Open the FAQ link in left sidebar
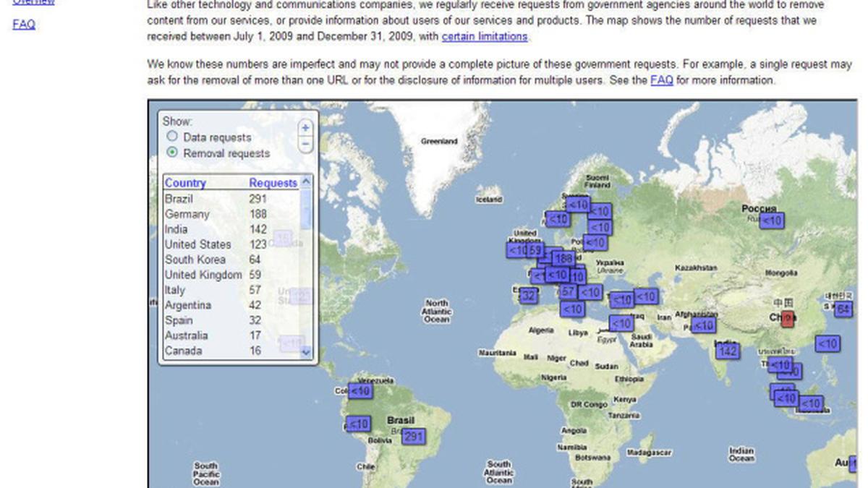Viewport: 868px width, 488px height. pos(24,25)
